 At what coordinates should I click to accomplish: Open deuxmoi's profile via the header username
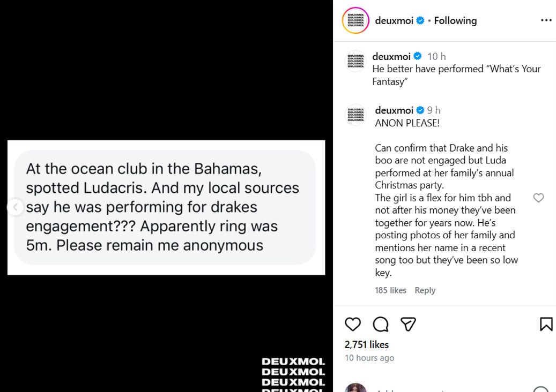click(394, 20)
